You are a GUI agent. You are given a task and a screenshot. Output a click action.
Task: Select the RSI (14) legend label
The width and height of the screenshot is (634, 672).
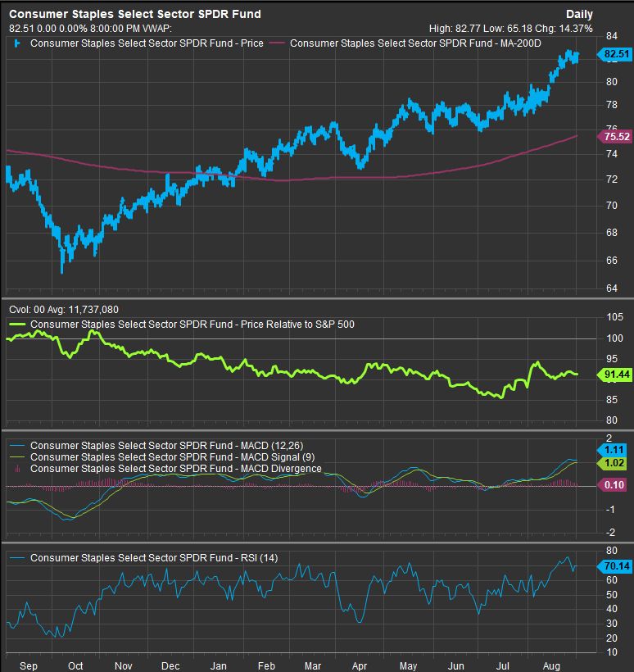click(154, 558)
